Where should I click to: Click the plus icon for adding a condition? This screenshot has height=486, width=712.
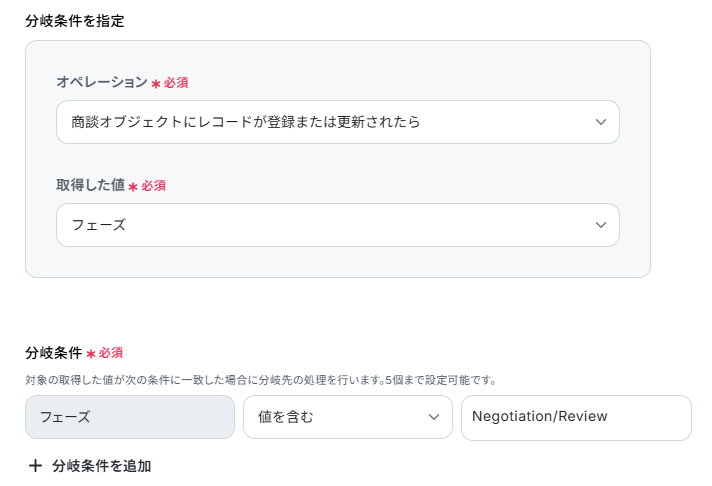tap(35, 466)
